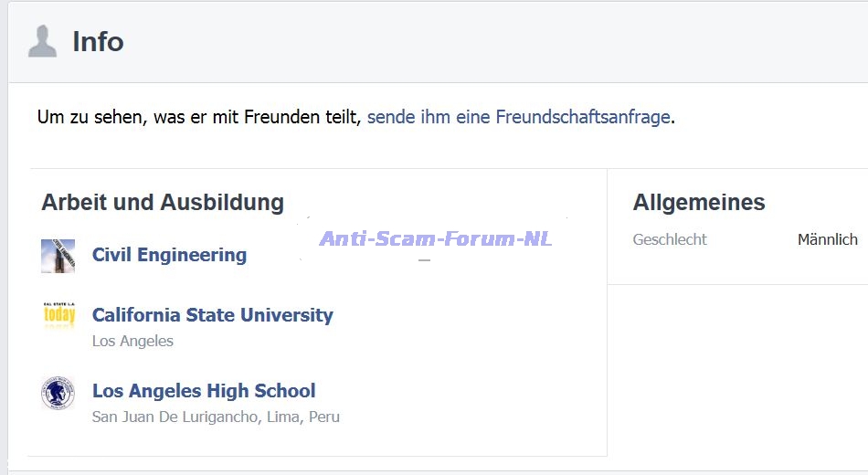Screen dimensions: 868x475
Task: Click the Los Angeles subtitle under the university
Action: pyautogui.click(x=132, y=341)
